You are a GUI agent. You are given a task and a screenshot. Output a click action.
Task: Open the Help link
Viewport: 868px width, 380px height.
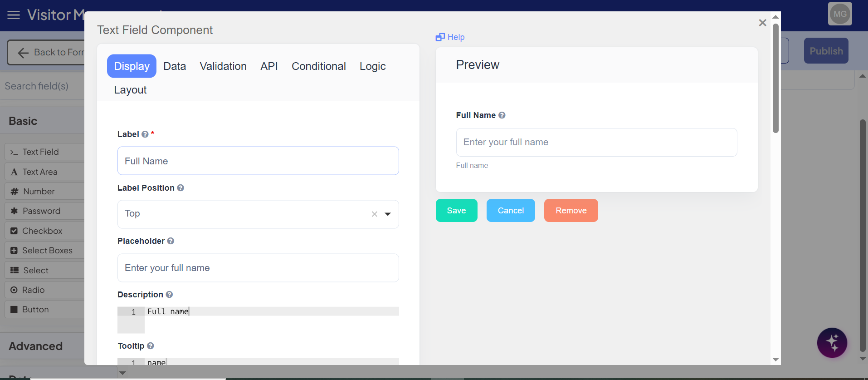coord(450,37)
